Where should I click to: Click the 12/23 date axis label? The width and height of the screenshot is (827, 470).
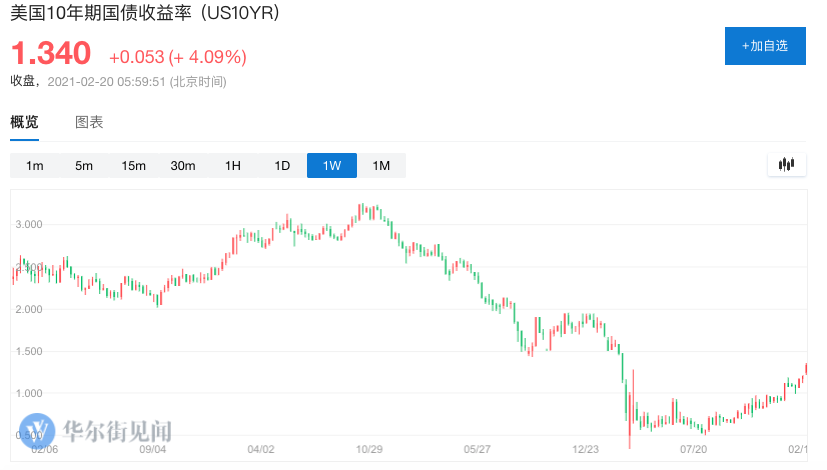click(x=584, y=450)
